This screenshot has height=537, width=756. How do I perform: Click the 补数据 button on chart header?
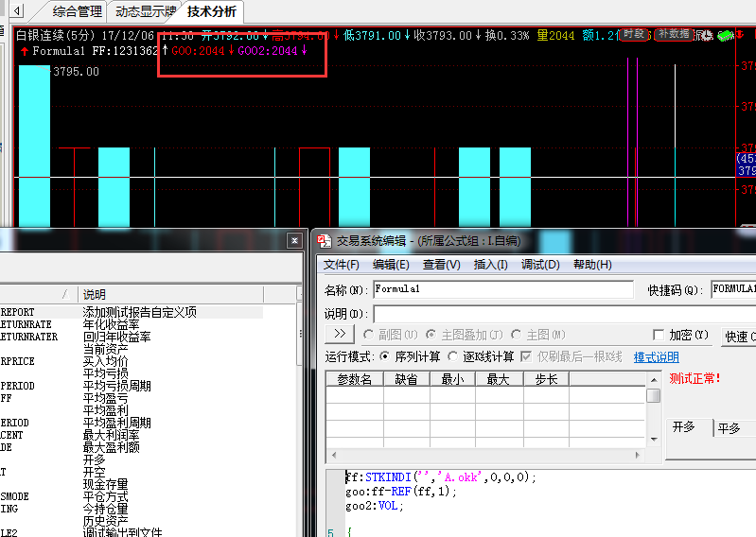(674, 34)
